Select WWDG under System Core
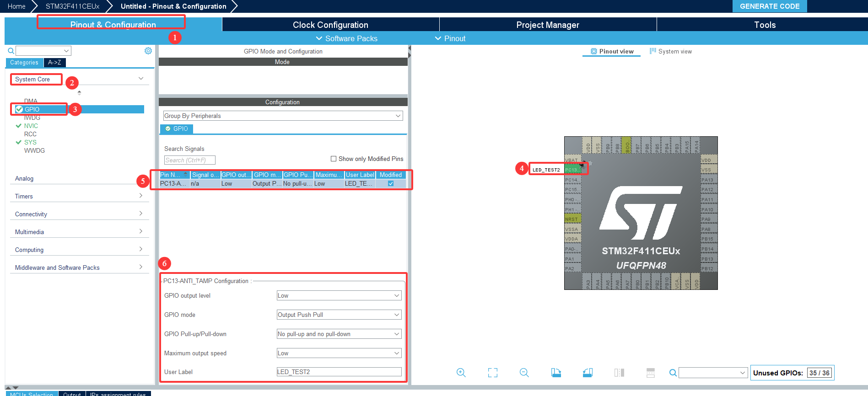 [x=34, y=150]
